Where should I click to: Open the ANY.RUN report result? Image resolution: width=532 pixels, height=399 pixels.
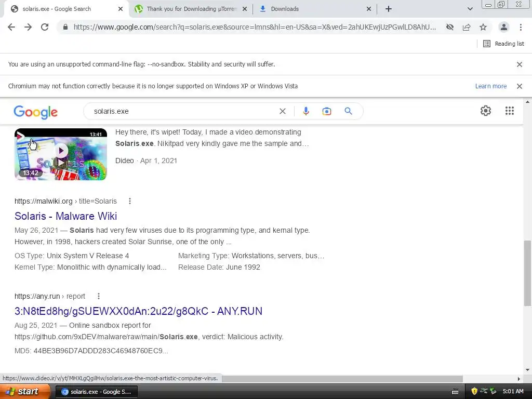138,311
